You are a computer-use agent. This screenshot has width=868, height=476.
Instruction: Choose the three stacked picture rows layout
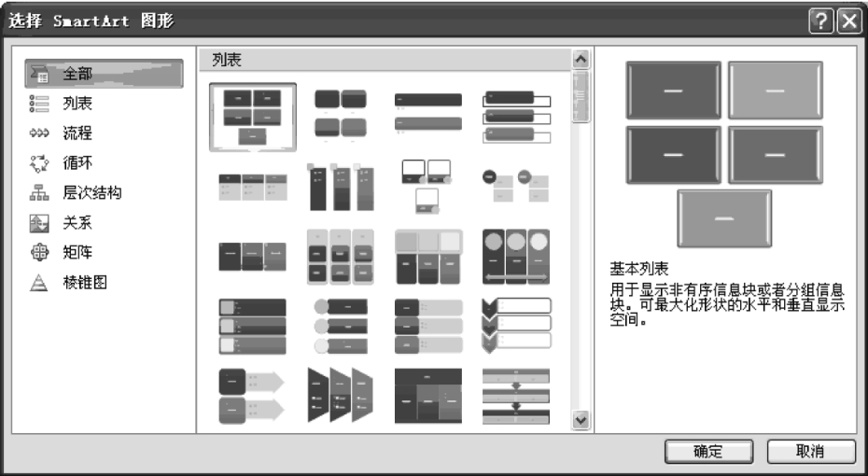[252, 327]
